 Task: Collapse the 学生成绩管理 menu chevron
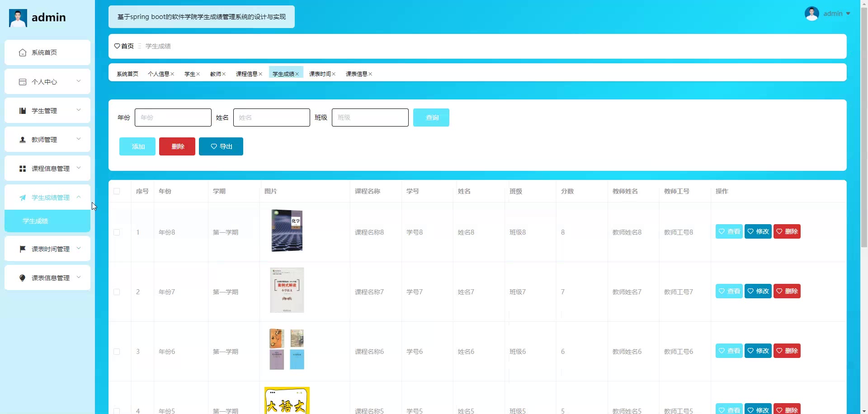[x=79, y=197]
